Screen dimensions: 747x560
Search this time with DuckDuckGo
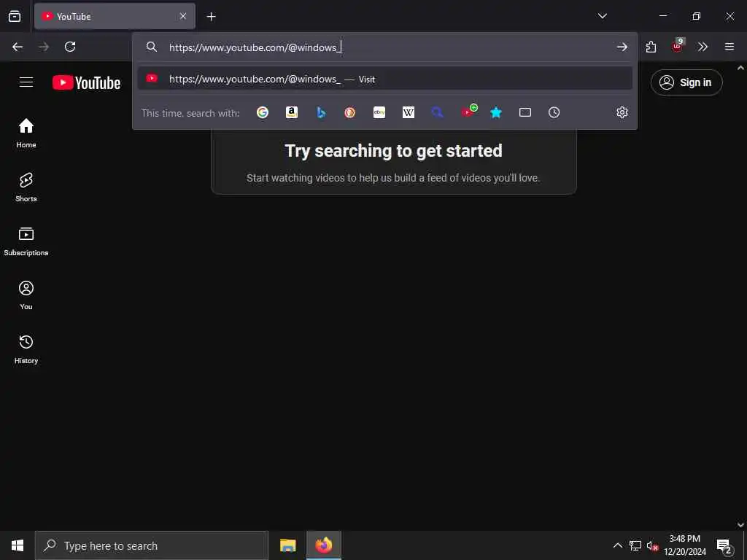point(349,112)
